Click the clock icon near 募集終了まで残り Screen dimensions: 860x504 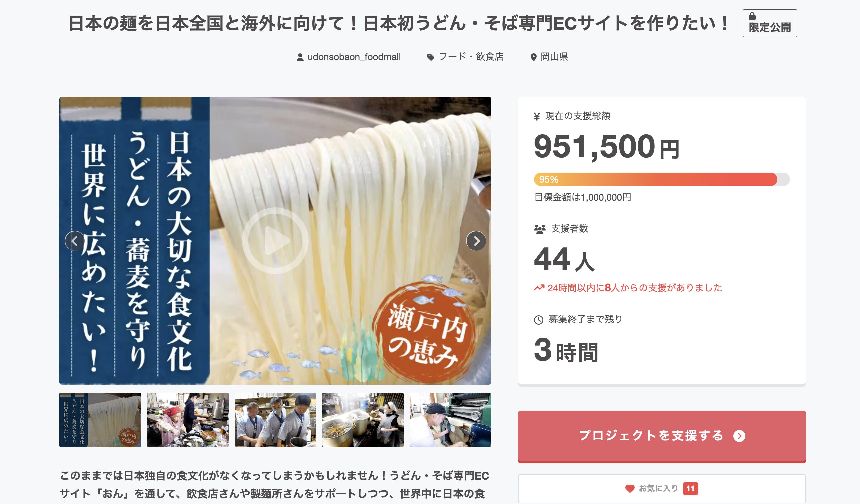[539, 320]
